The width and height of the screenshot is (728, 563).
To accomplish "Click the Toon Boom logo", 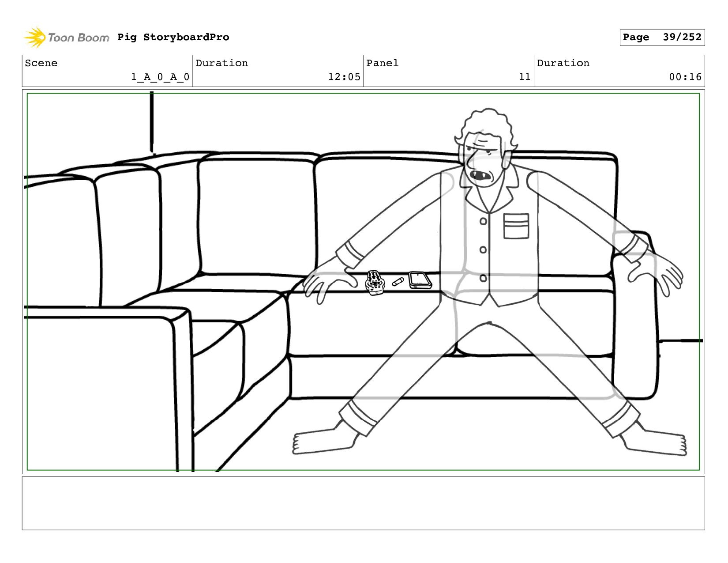I will [x=66, y=38].
